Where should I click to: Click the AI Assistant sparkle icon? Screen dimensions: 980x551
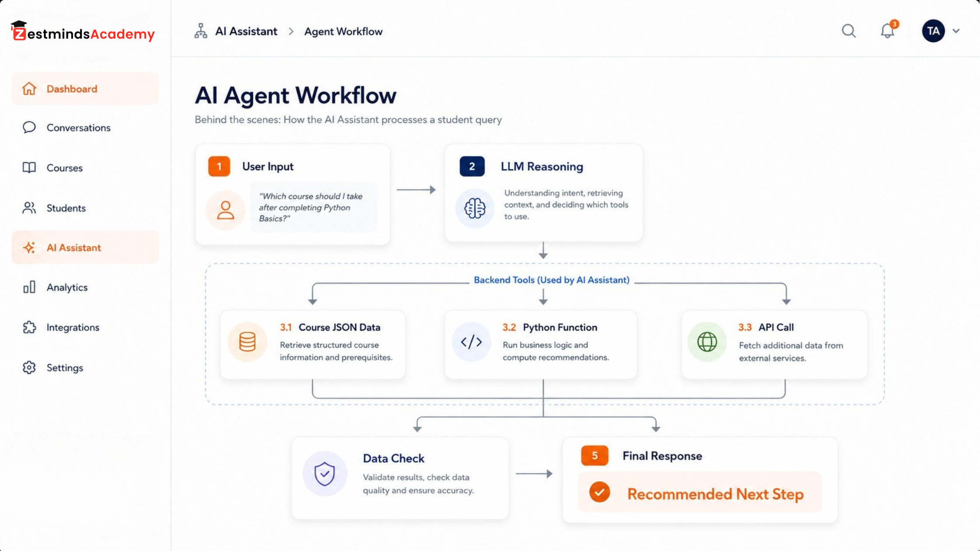[29, 248]
